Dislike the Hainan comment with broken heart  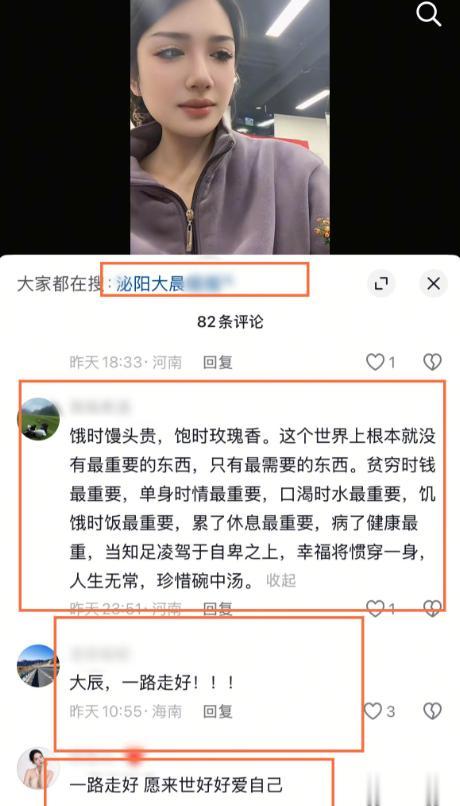pos(432,711)
